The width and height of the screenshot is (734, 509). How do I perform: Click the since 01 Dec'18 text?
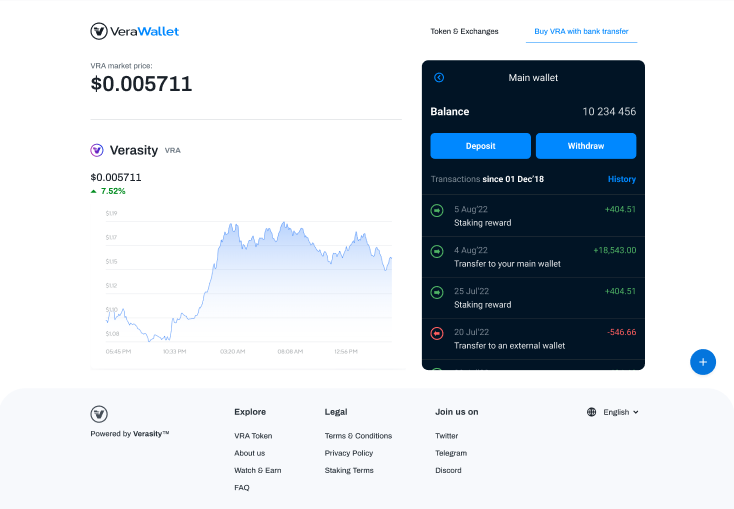coord(513,179)
